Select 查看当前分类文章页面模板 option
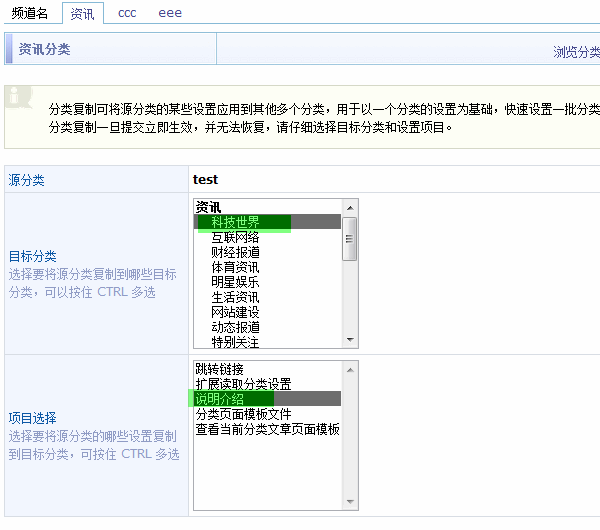 tap(267, 429)
